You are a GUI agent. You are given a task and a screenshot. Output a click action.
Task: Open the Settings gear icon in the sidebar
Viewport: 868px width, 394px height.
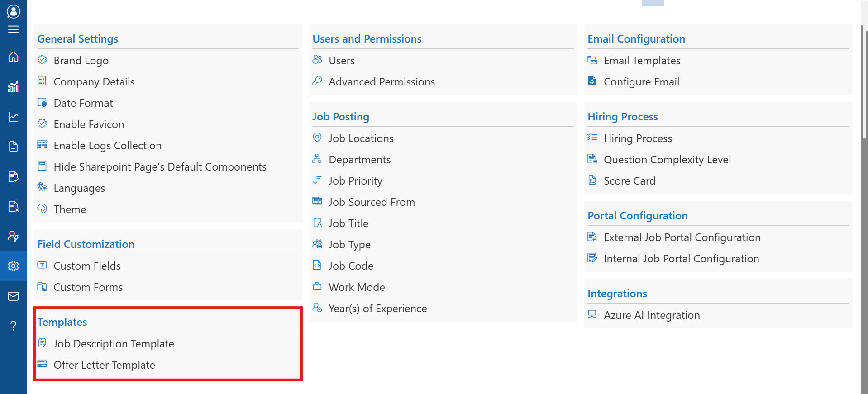[x=14, y=266]
